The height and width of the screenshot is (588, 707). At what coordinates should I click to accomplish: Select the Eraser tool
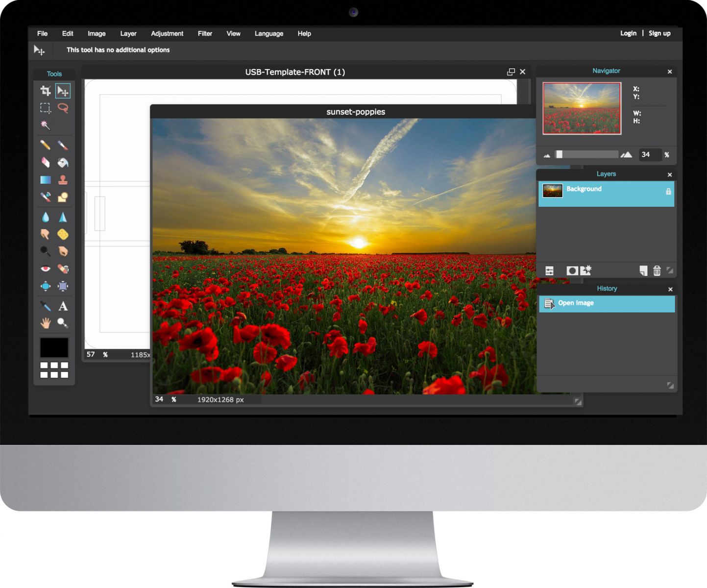46,162
